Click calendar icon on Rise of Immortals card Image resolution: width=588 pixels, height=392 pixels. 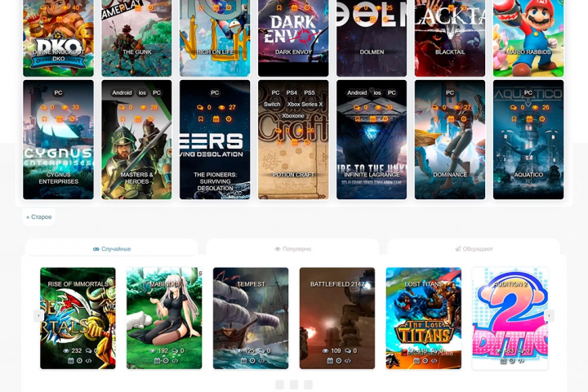[x=71, y=361]
